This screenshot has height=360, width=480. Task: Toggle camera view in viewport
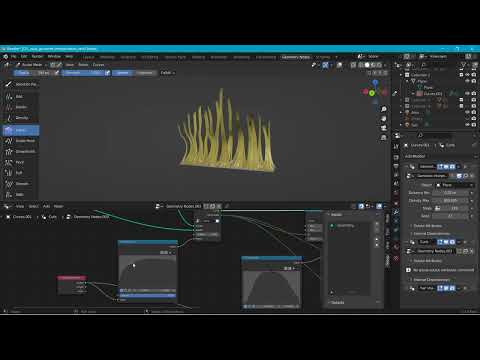(x=384, y=128)
